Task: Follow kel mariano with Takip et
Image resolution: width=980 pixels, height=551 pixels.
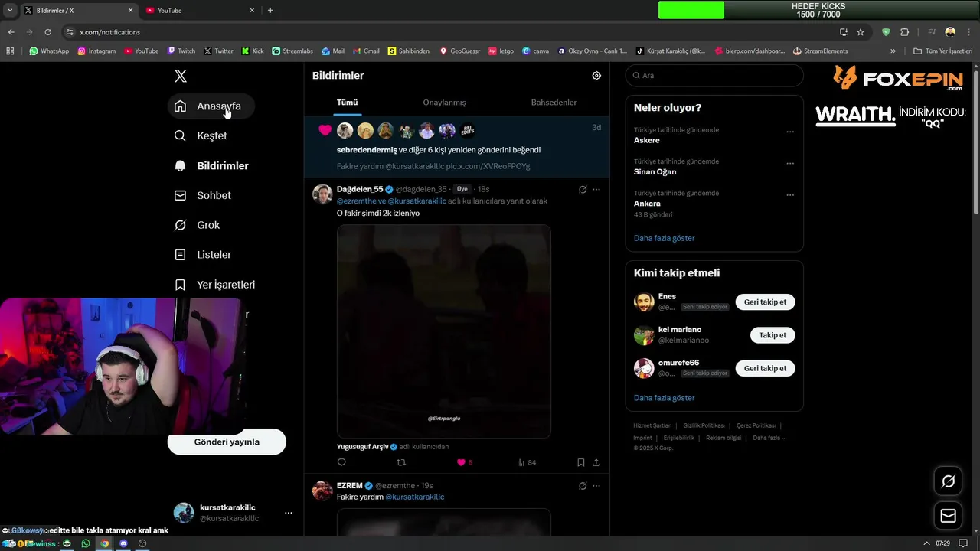Action: (773, 335)
